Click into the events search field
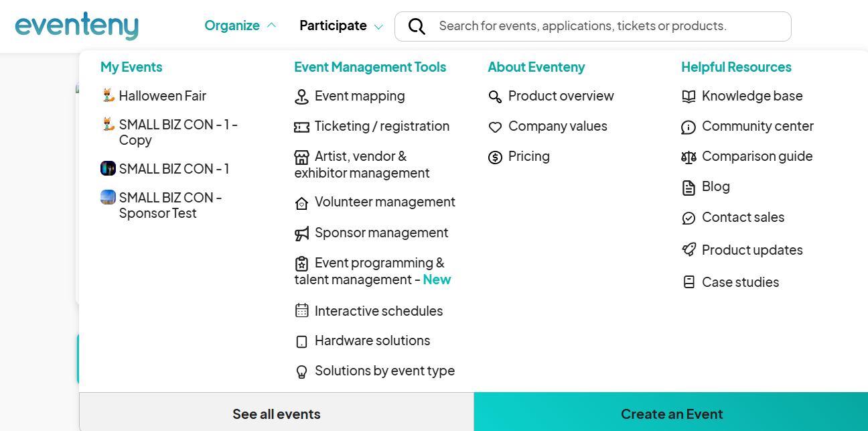 pyautogui.click(x=603, y=26)
